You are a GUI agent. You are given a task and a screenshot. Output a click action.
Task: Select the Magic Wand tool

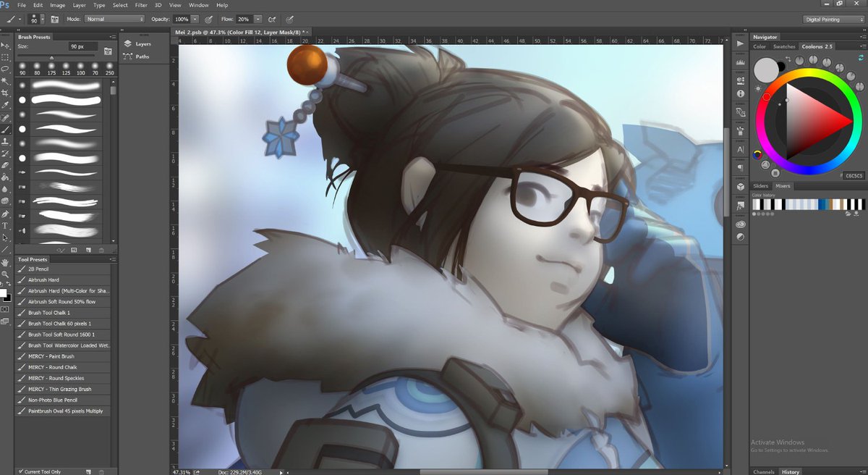click(5, 81)
